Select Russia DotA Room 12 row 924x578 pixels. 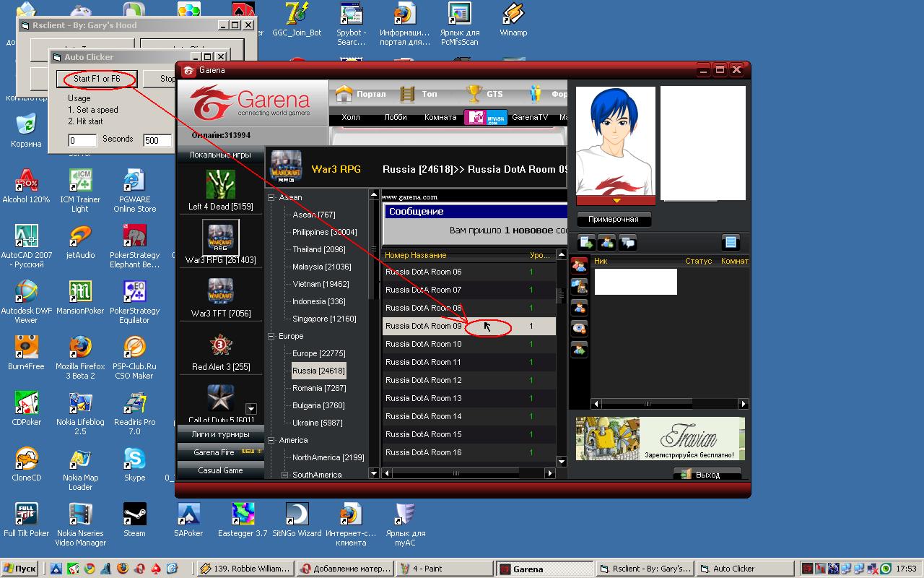469,380
